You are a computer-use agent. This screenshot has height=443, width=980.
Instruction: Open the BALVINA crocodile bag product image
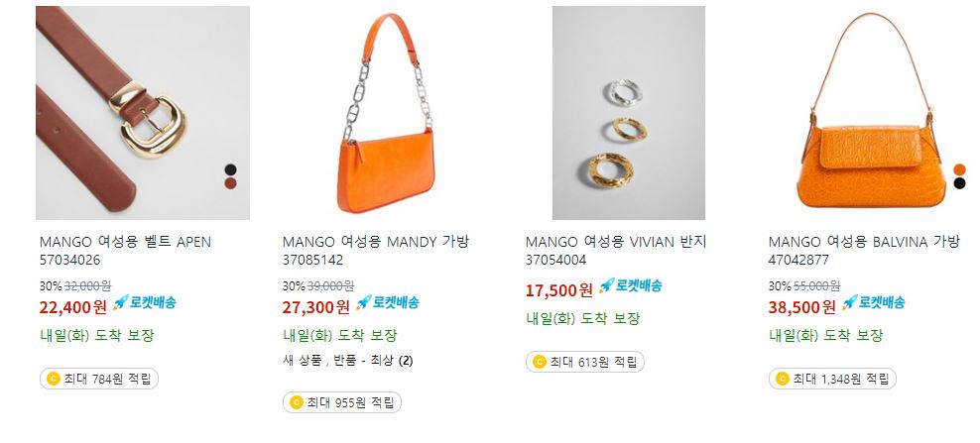tap(872, 113)
